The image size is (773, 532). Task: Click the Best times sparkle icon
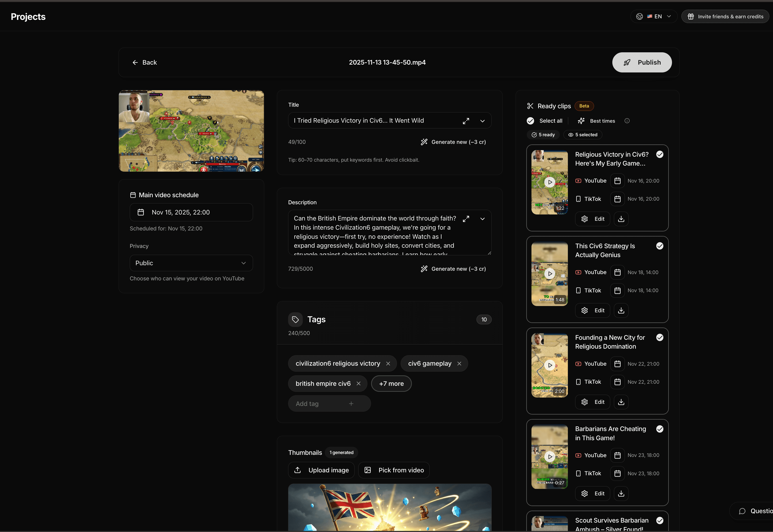click(x=581, y=121)
